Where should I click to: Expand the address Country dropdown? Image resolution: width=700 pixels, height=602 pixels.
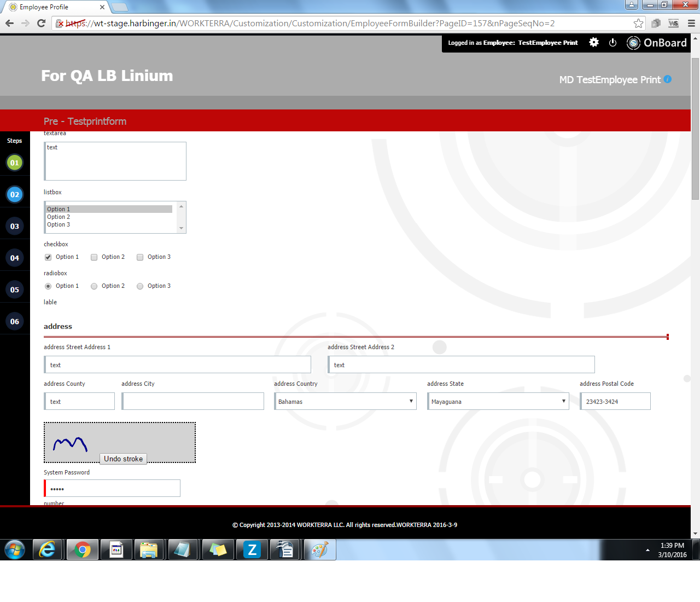click(345, 402)
